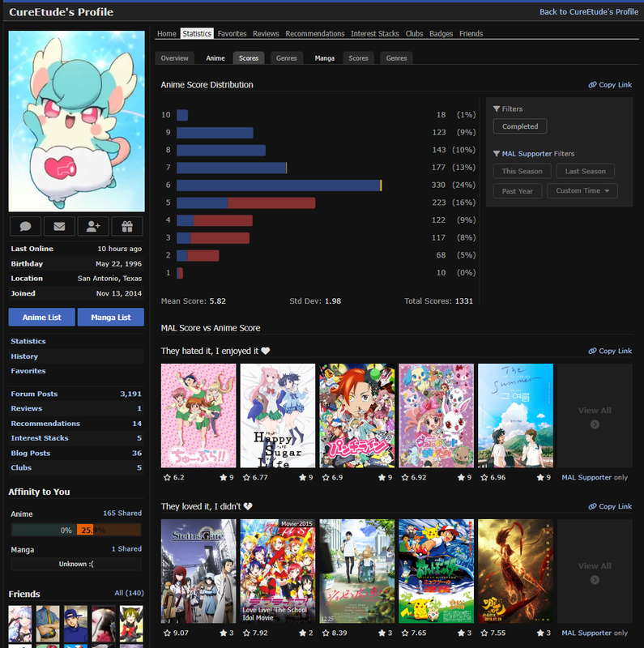Open Forum Posts link in sidebar
This screenshot has height=648, width=644.
pyautogui.click(x=34, y=394)
